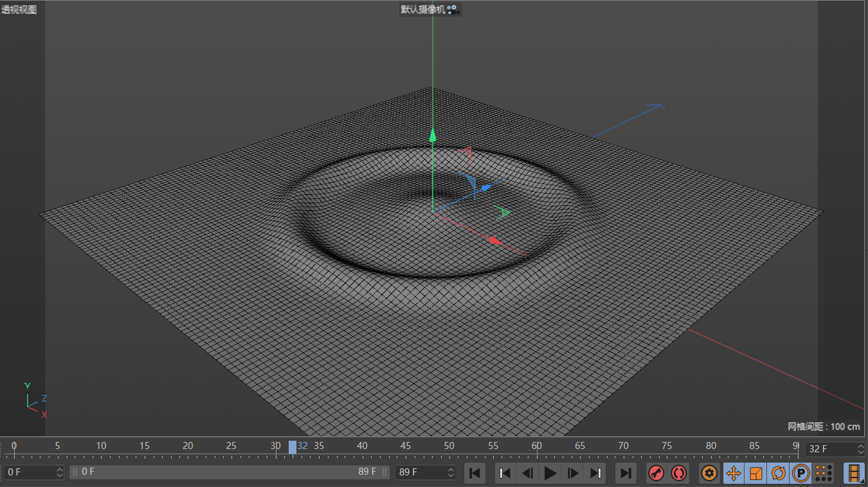The image size is (868, 487).
Task: Toggle Scale keyframe recording
Action: click(755, 473)
